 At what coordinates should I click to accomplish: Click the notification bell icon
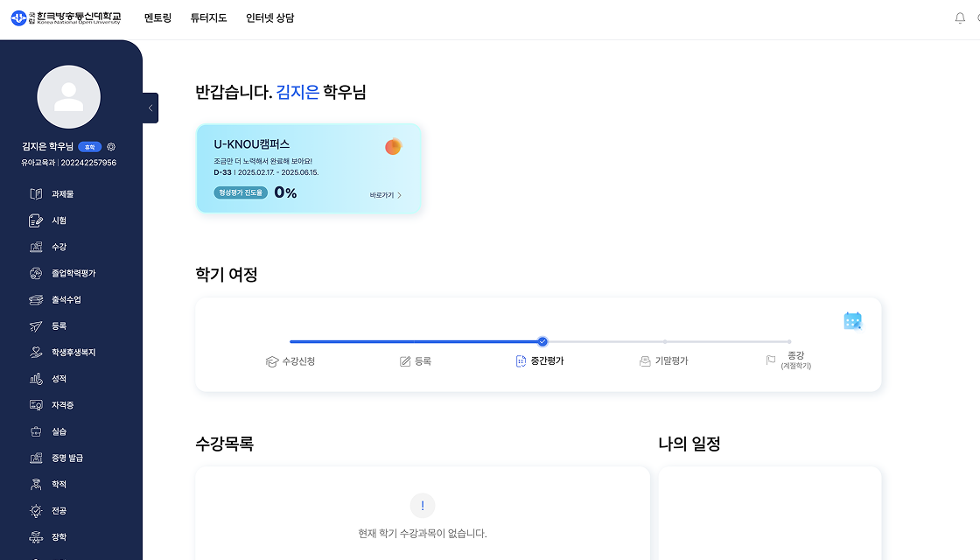pyautogui.click(x=959, y=17)
